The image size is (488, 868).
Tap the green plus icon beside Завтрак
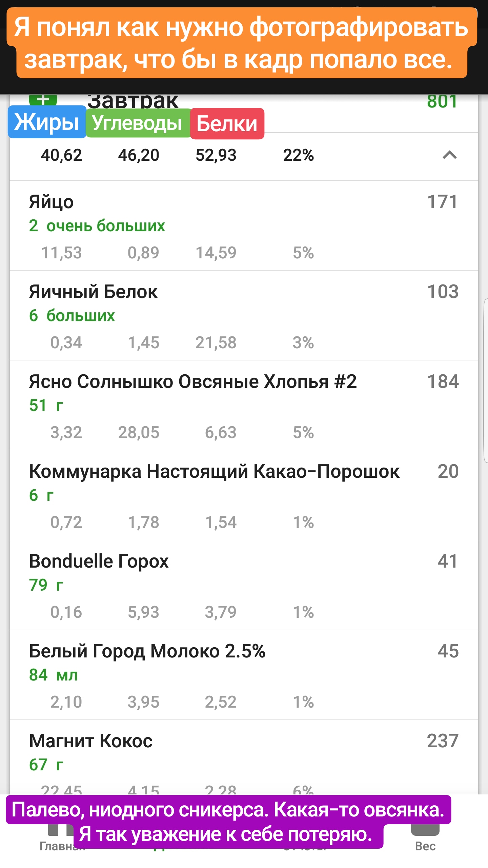coord(43,100)
